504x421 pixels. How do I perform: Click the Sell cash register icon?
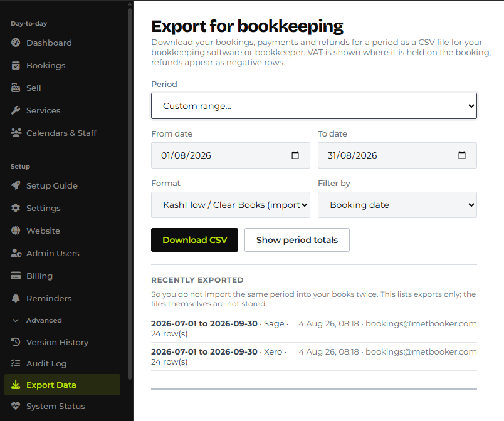pyautogui.click(x=16, y=88)
